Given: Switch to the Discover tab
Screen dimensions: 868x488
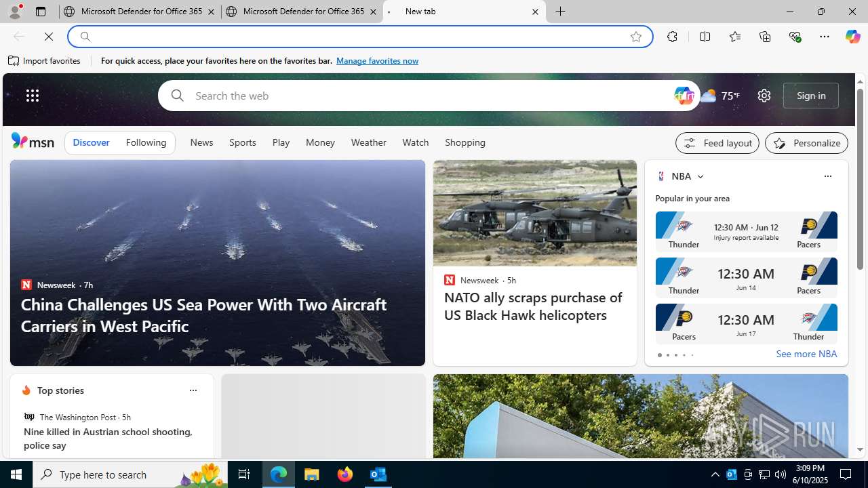Looking at the screenshot, I should [91, 143].
